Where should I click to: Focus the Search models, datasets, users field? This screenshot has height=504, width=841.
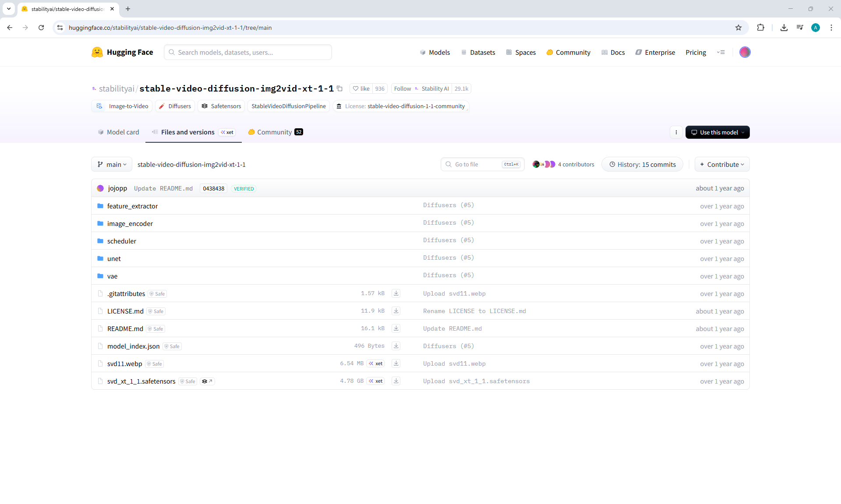pos(247,52)
